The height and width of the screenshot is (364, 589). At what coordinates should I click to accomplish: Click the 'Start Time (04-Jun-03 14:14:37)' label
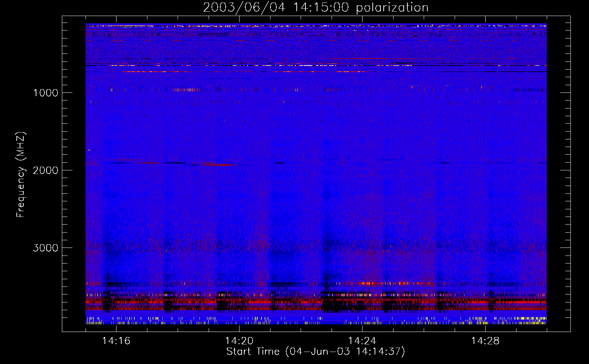pyautogui.click(x=316, y=352)
